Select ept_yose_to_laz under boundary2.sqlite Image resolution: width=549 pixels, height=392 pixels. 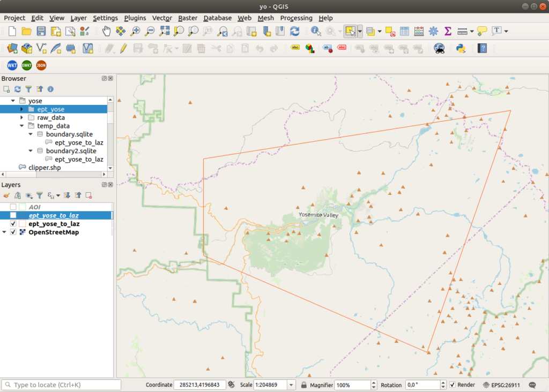79,159
